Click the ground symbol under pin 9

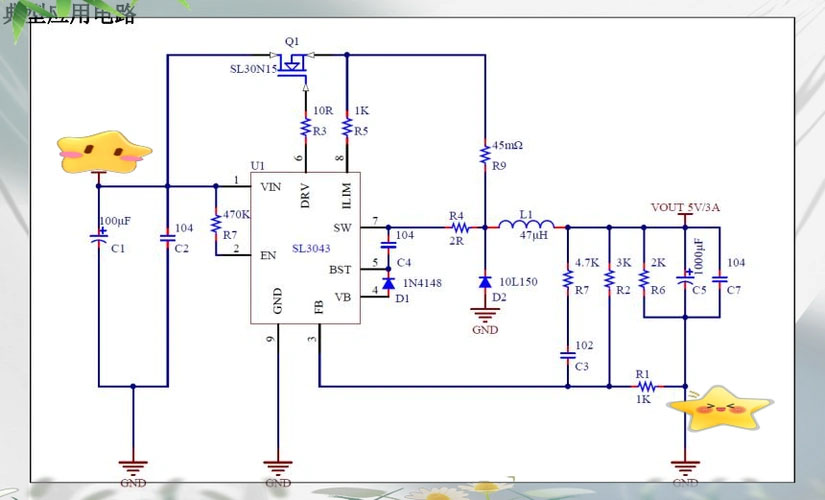[278, 468]
